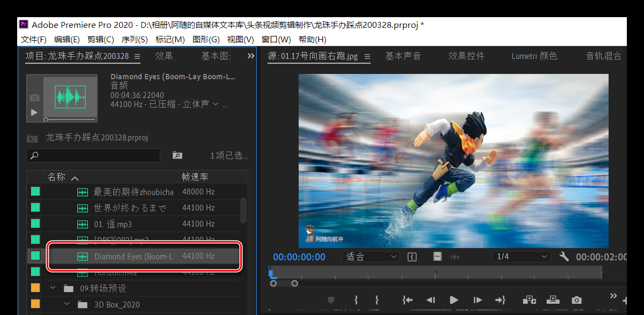This screenshot has width=644, height=315.
Task: Select the 最美的期待zhoubicha audio item
Action: point(134,192)
